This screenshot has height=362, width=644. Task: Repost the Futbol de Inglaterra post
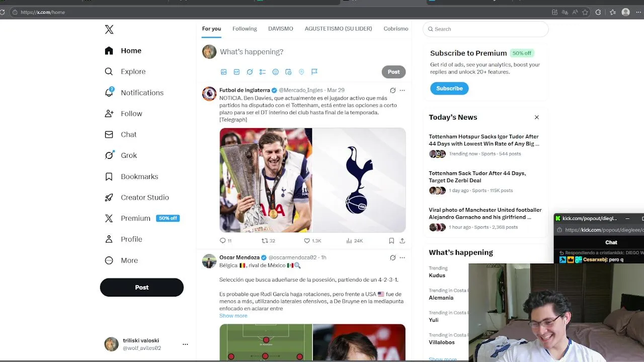pos(268,241)
